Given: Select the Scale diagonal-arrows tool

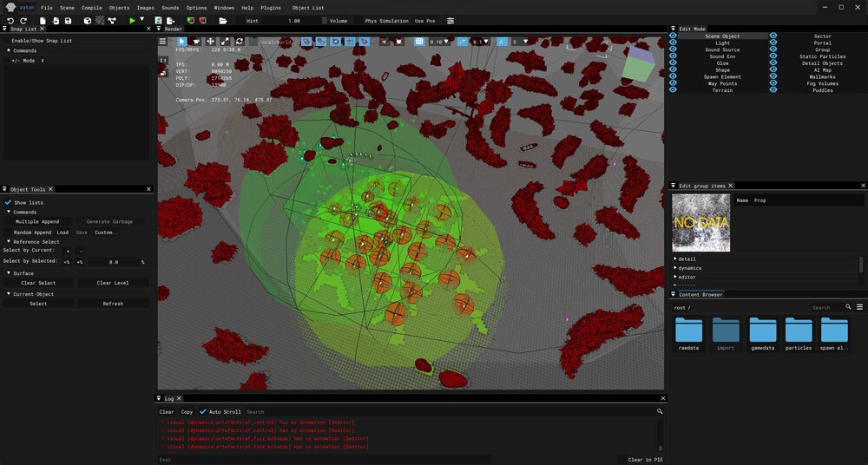Looking at the screenshot, I should (x=226, y=41).
